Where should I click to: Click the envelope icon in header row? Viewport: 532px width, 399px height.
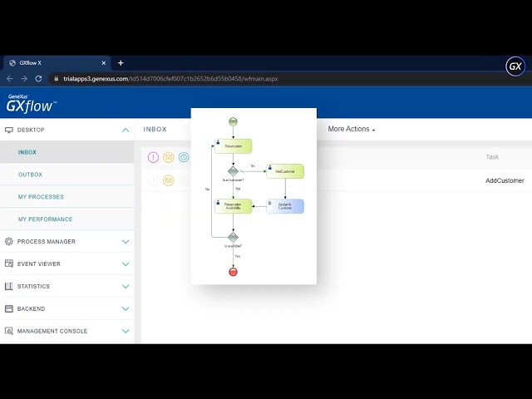pyautogui.click(x=169, y=157)
